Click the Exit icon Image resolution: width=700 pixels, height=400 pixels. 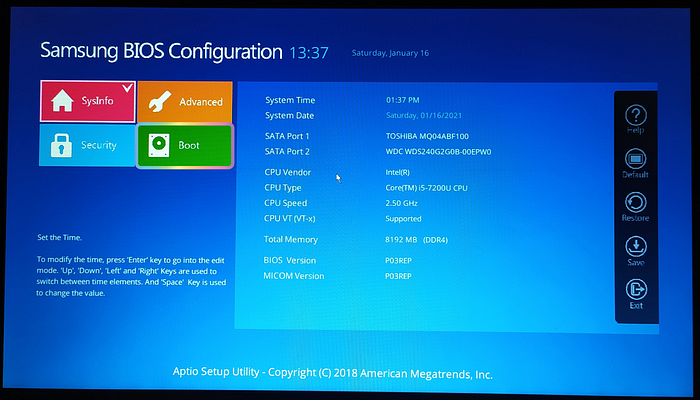click(636, 290)
